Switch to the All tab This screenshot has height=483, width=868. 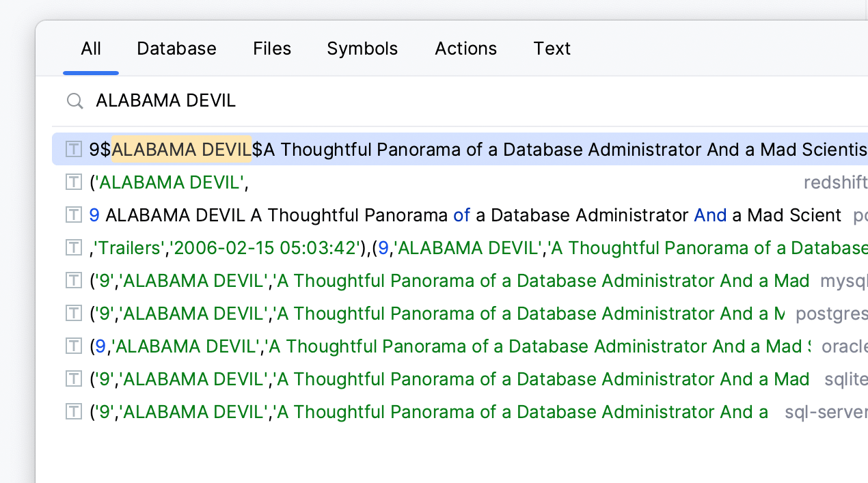point(91,49)
